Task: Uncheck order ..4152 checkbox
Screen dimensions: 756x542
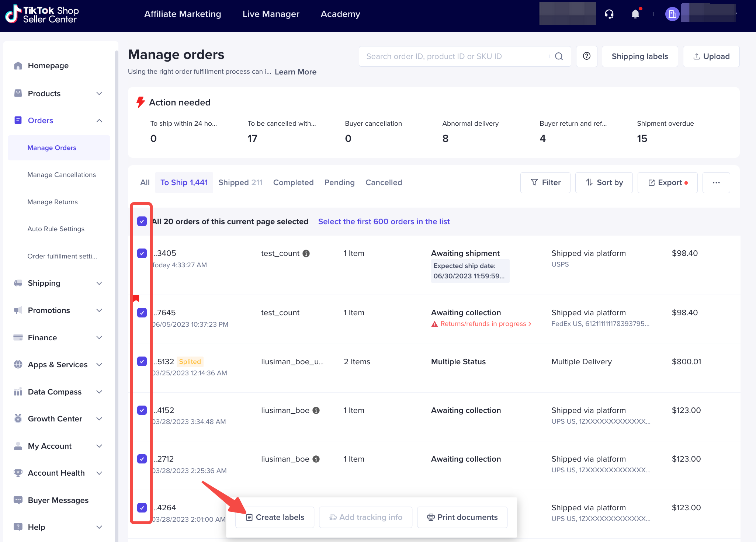Action: 142,410
